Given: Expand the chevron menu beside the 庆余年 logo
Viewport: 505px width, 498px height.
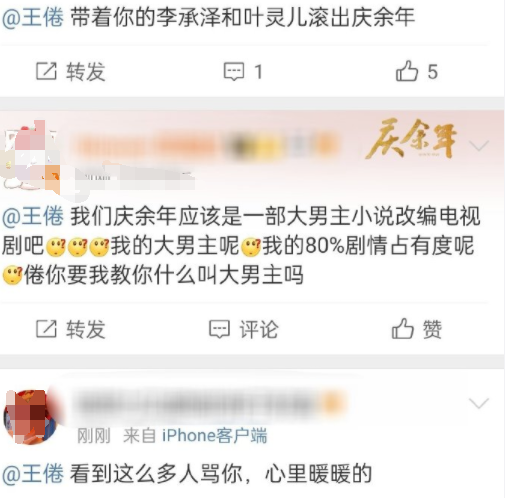Looking at the screenshot, I should [479, 146].
